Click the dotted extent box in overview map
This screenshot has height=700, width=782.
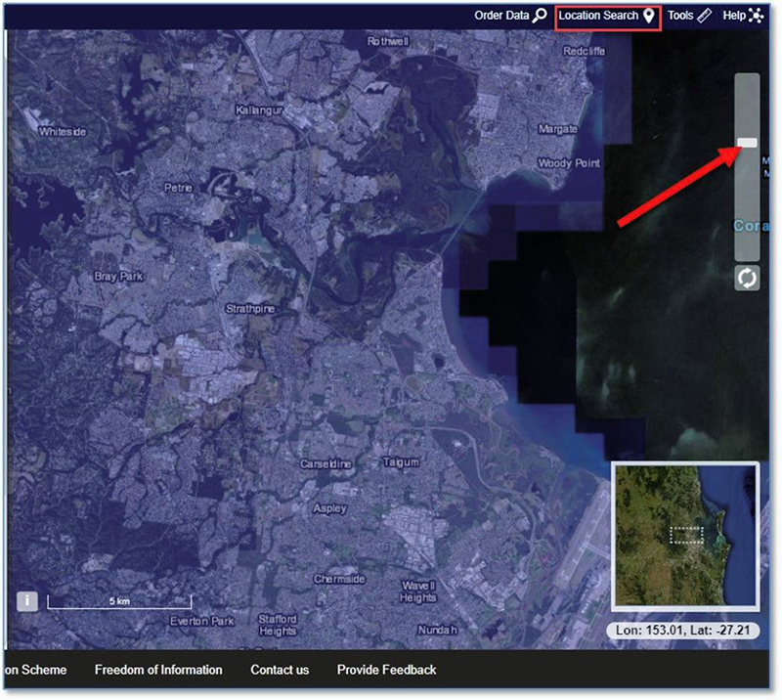coord(687,536)
